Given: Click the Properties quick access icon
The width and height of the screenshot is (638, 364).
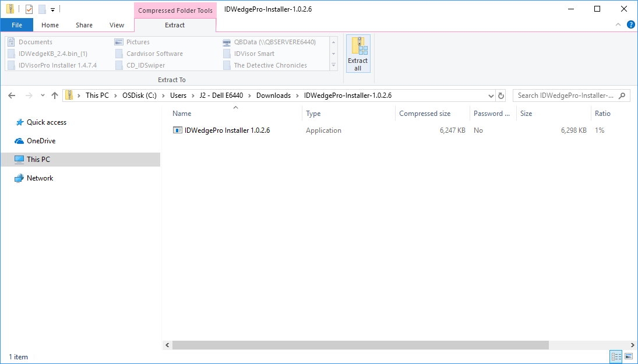Looking at the screenshot, I should click(29, 9).
